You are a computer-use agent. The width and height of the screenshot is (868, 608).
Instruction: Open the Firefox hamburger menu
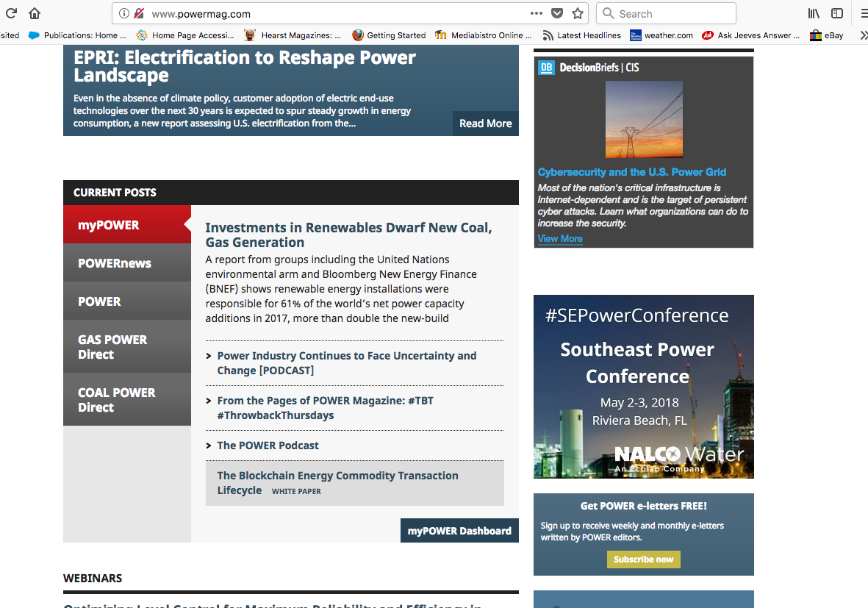coord(863,13)
